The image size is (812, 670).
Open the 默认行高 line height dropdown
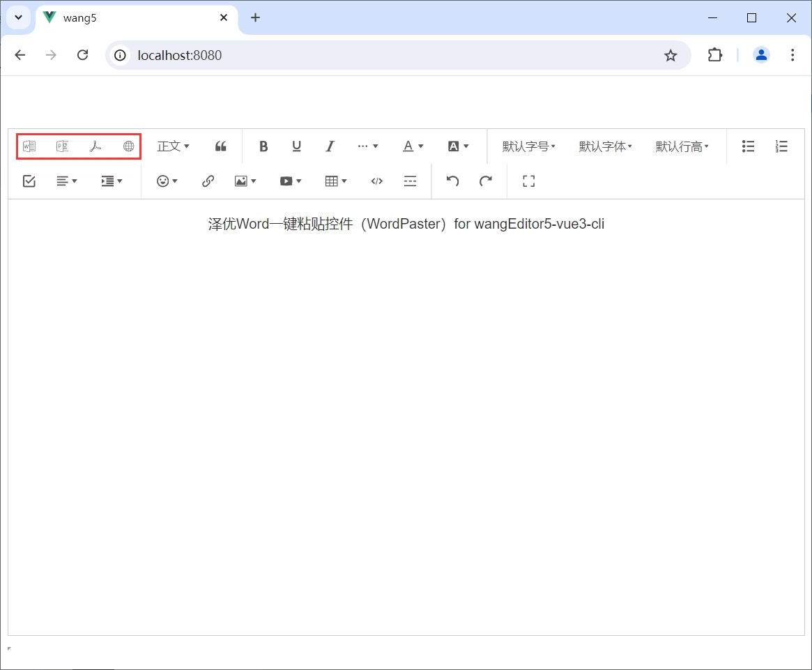click(x=682, y=146)
